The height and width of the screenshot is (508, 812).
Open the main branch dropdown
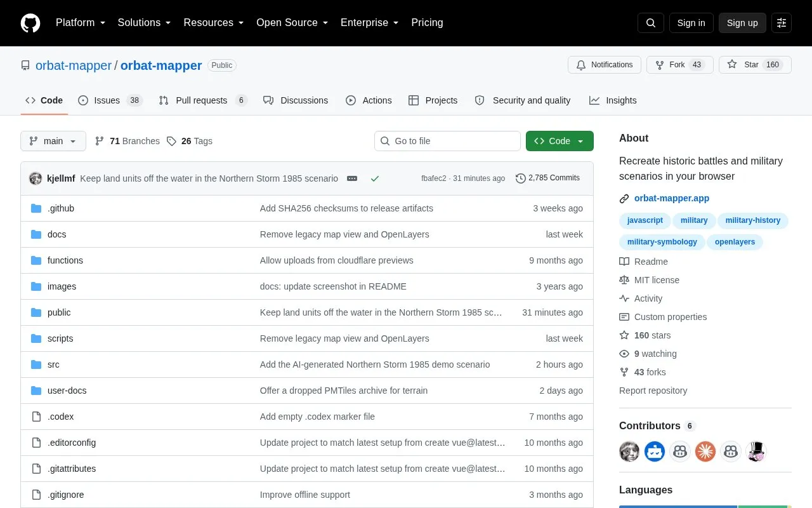pyautogui.click(x=53, y=141)
